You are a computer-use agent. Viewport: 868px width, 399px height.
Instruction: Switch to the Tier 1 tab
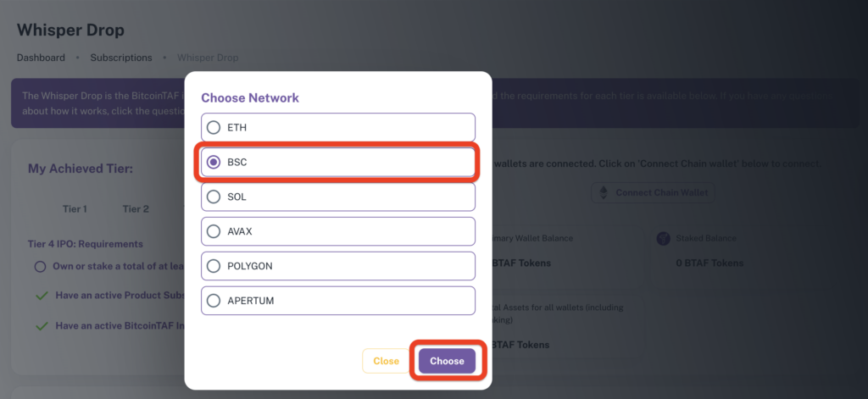coord(75,209)
